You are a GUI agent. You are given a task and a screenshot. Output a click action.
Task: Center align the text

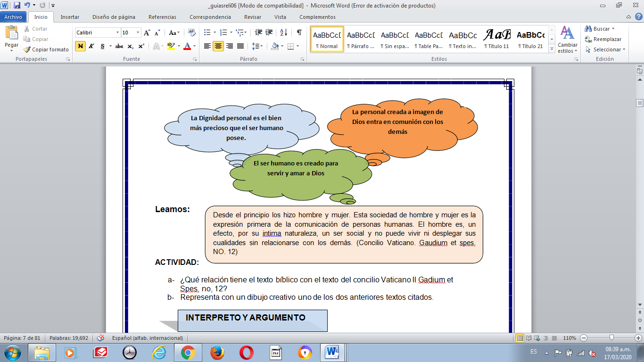click(218, 46)
